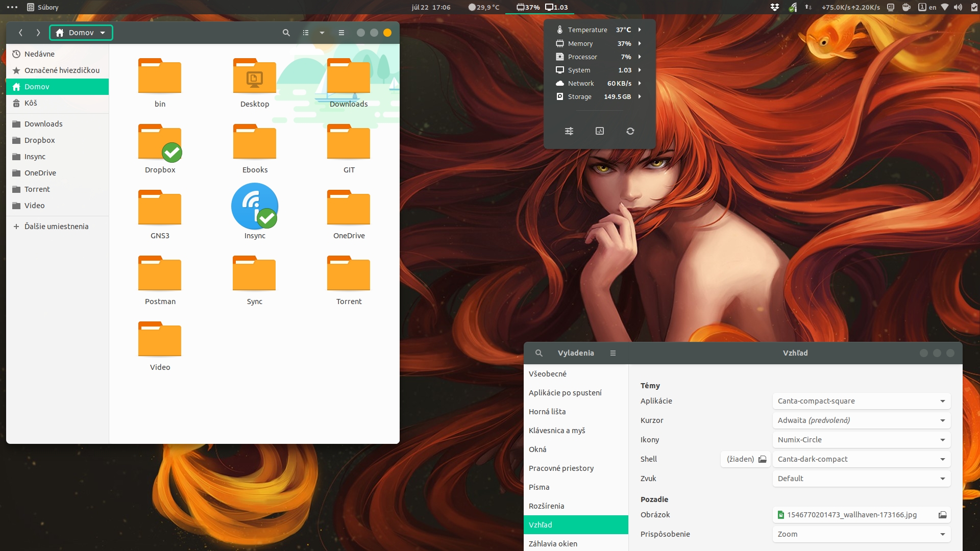Open the Downloads sidebar bookmark
Image resolution: width=980 pixels, height=551 pixels.
coord(58,124)
